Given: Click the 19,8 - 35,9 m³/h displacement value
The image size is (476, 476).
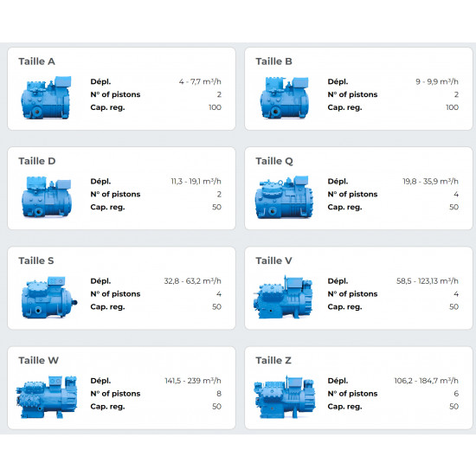Looking at the screenshot, I should point(430,181).
